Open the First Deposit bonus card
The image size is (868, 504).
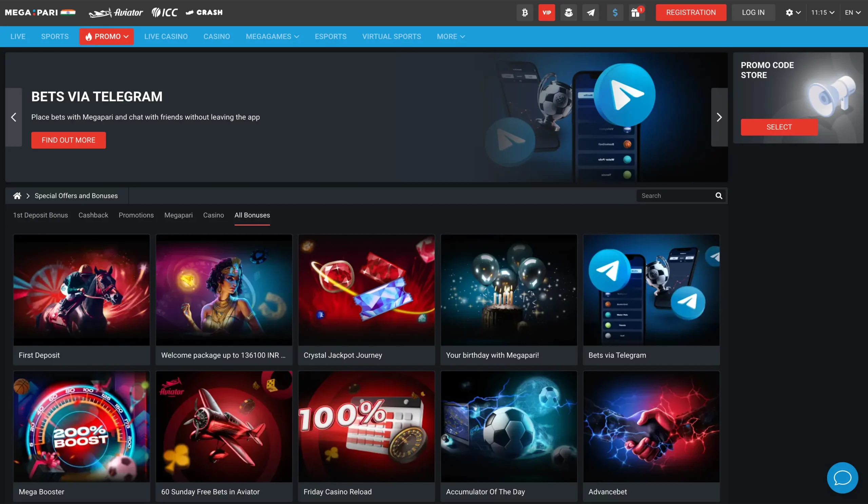[81, 300]
